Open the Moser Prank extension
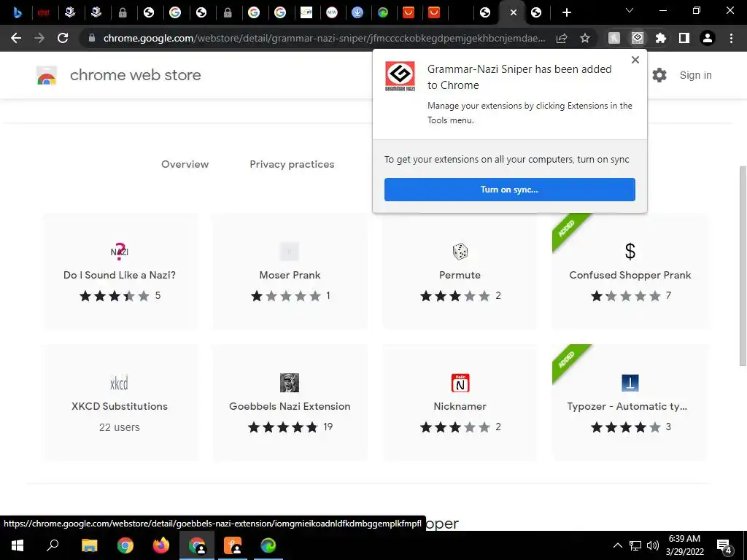Image resolution: width=747 pixels, height=560 pixels. tap(290, 271)
